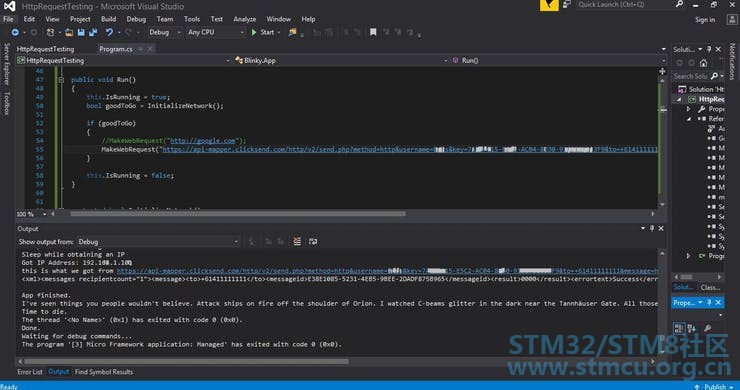This screenshot has height=390, width=740.
Task: Open the notifications flag icon in title bar
Action: 549,5
